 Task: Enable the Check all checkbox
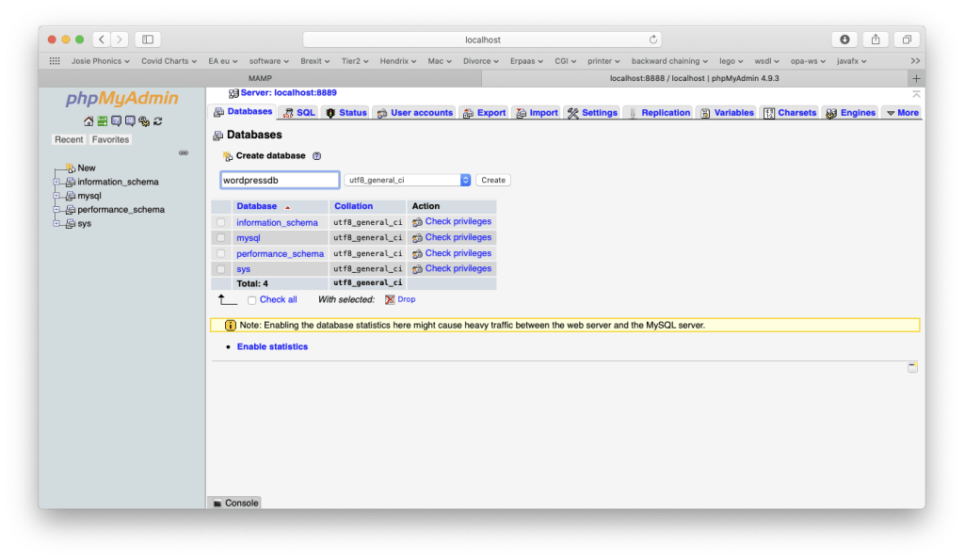[251, 300]
